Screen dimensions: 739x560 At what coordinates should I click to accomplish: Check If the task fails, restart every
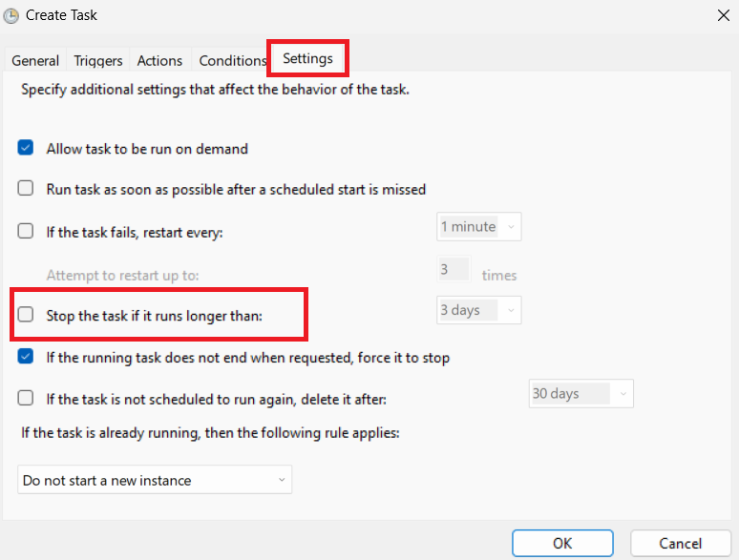27,230
